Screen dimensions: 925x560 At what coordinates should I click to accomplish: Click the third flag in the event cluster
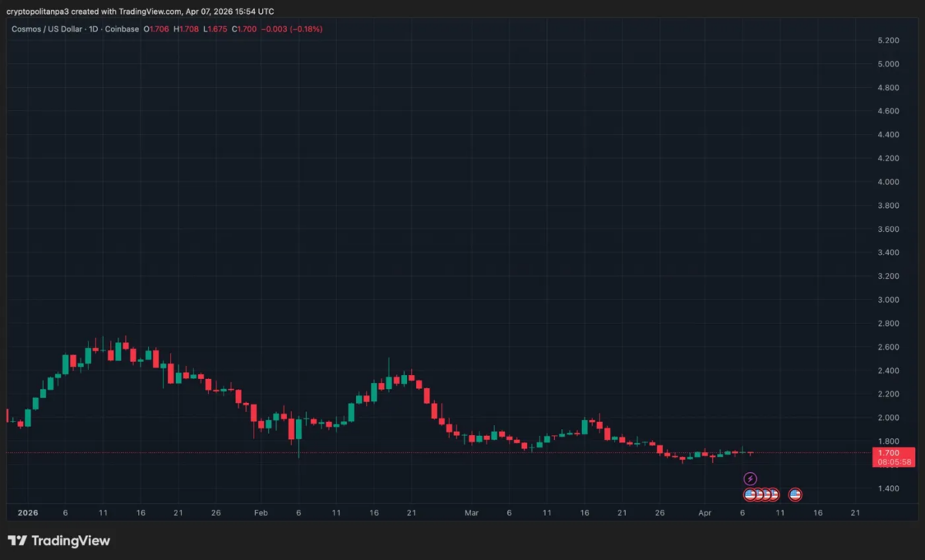(765, 495)
